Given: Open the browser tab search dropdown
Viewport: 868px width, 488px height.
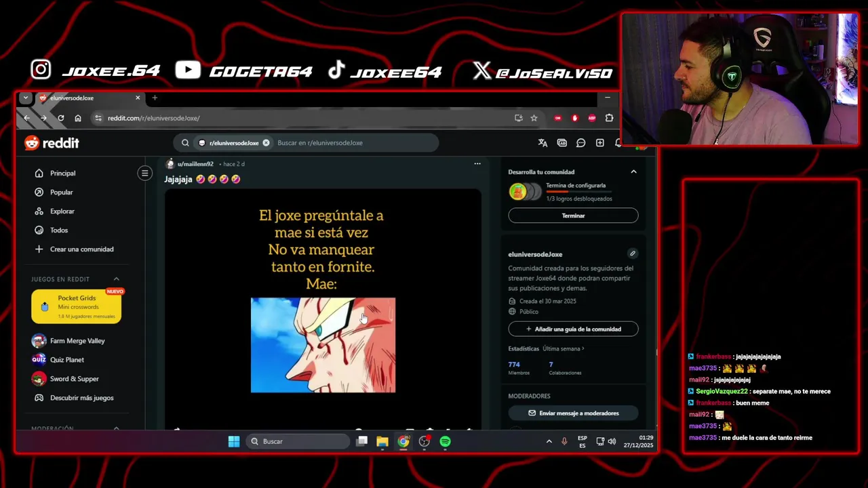Looking at the screenshot, I should 26,98.
